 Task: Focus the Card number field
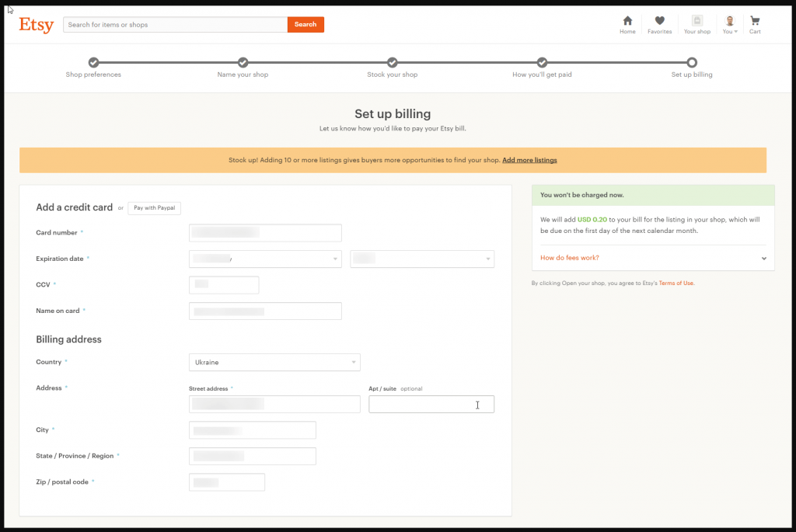(x=265, y=233)
